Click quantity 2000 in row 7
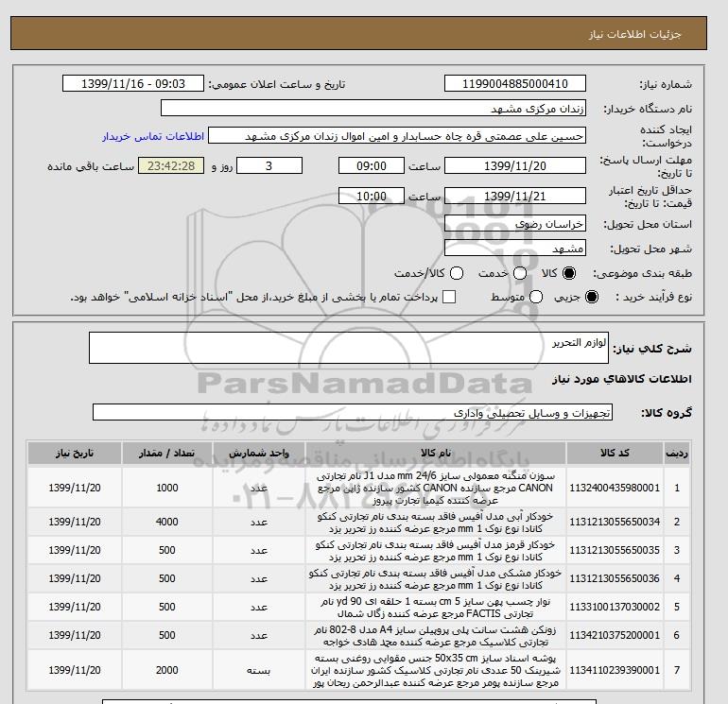Viewport: 728px width, 704px height. click(167, 670)
